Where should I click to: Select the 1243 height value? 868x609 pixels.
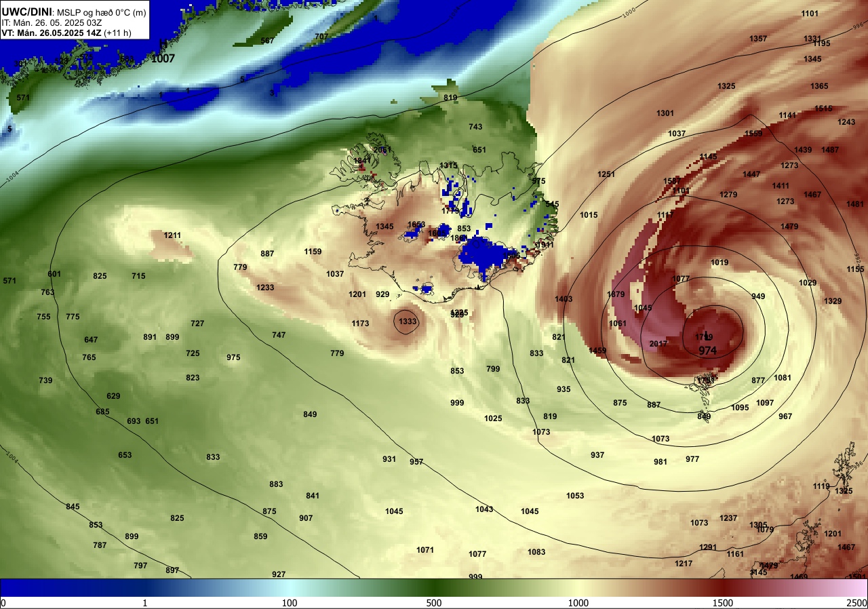[x=846, y=122]
